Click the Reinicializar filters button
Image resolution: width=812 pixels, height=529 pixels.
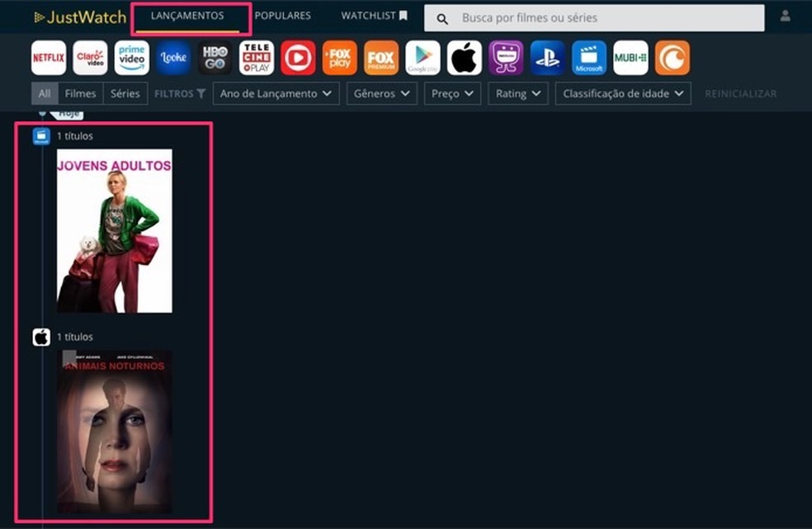point(740,94)
